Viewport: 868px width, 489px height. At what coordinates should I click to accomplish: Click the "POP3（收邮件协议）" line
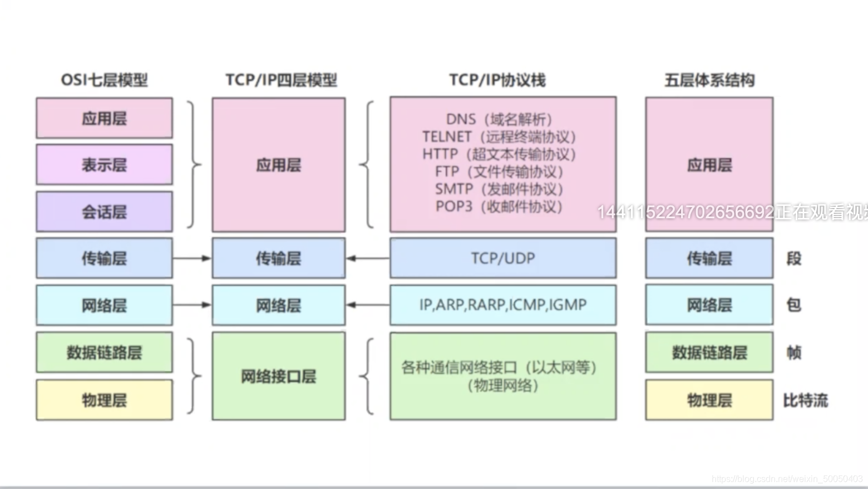tap(499, 206)
